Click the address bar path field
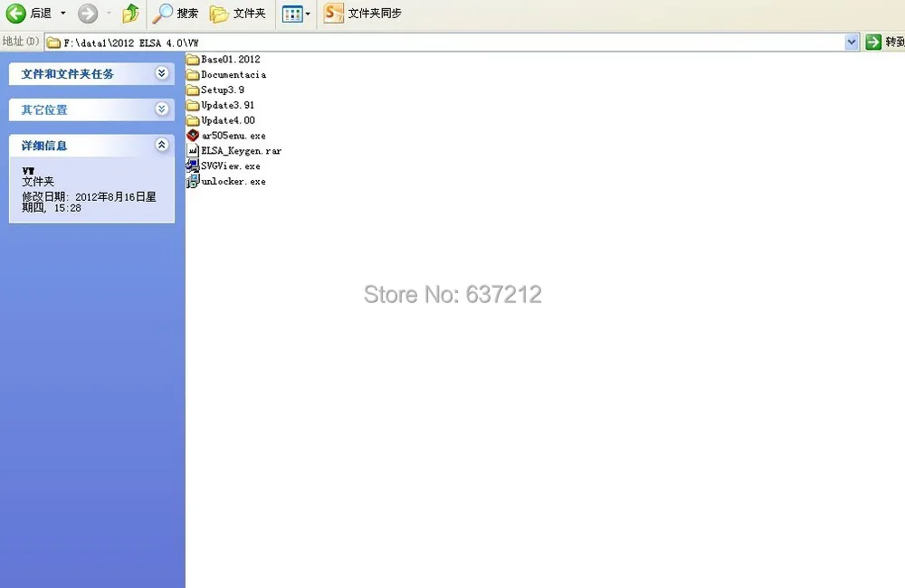This screenshot has width=905, height=588. tap(444, 43)
